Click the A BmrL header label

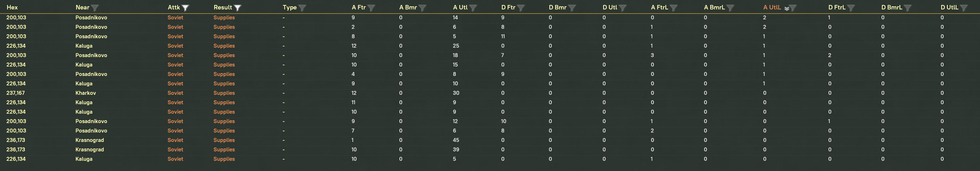[x=714, y=8]
